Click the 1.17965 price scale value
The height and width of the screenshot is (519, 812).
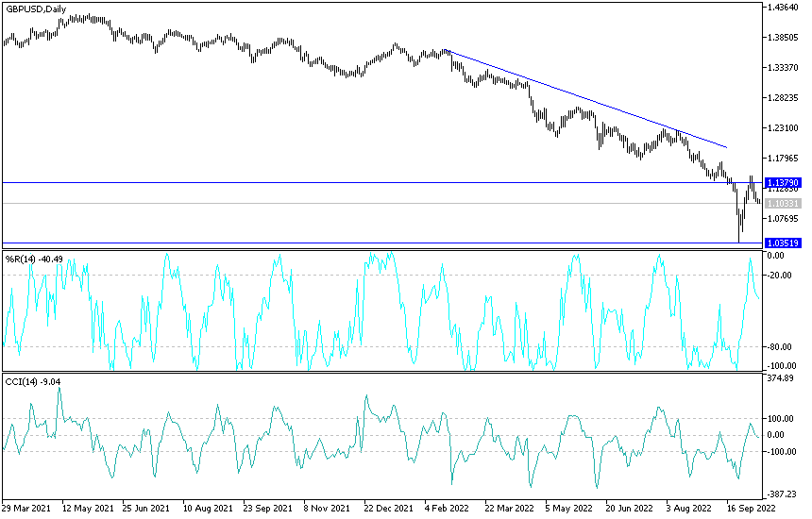pyautogui.click(x=783, y=158)
